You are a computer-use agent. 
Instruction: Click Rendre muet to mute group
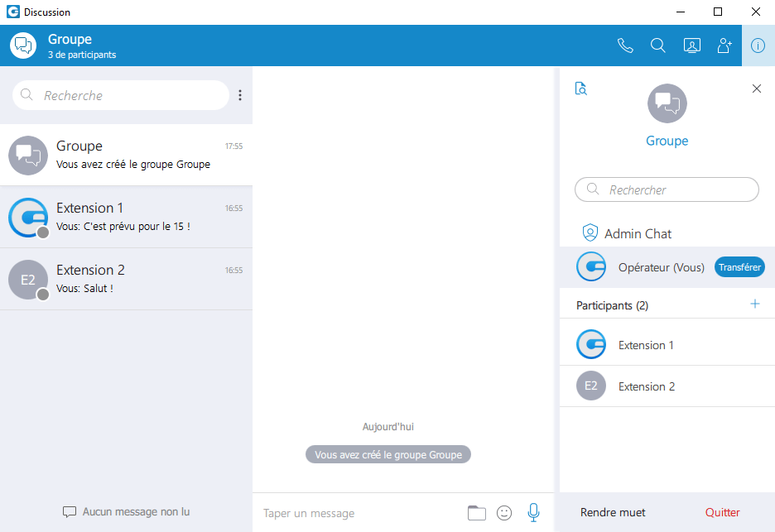click(613, 512)
